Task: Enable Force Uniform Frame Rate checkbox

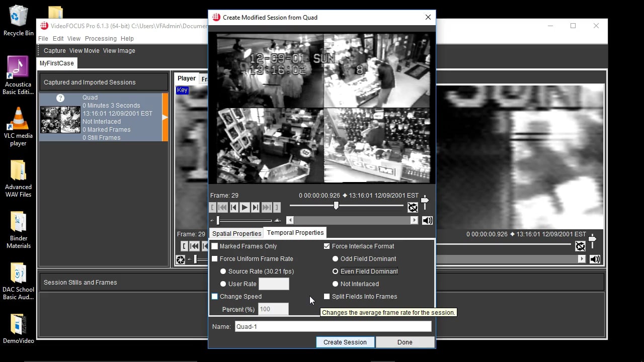Action: click(x=215, y=259)
